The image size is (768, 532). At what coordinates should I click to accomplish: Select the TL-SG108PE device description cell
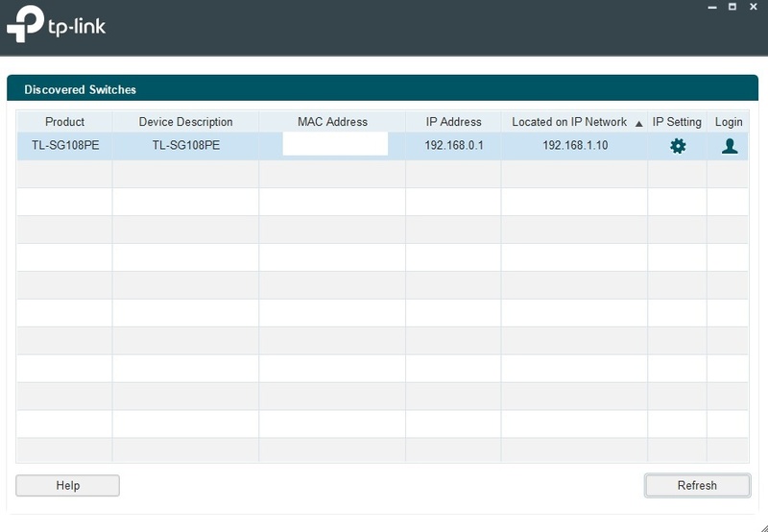click(185, 146)
